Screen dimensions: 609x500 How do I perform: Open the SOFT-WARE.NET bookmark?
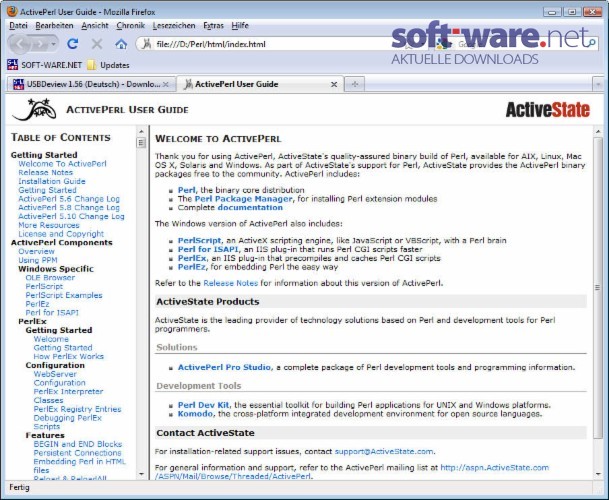click(45, 65)
